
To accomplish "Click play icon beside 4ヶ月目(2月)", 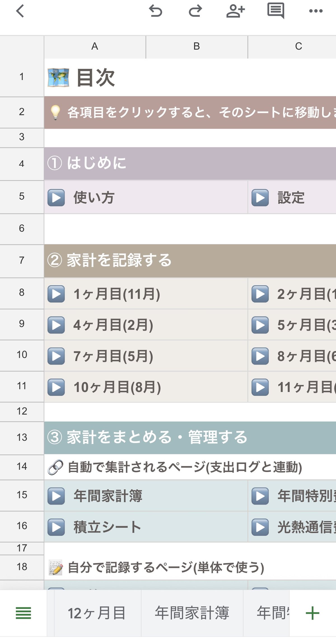I will (x=56, y=325).
